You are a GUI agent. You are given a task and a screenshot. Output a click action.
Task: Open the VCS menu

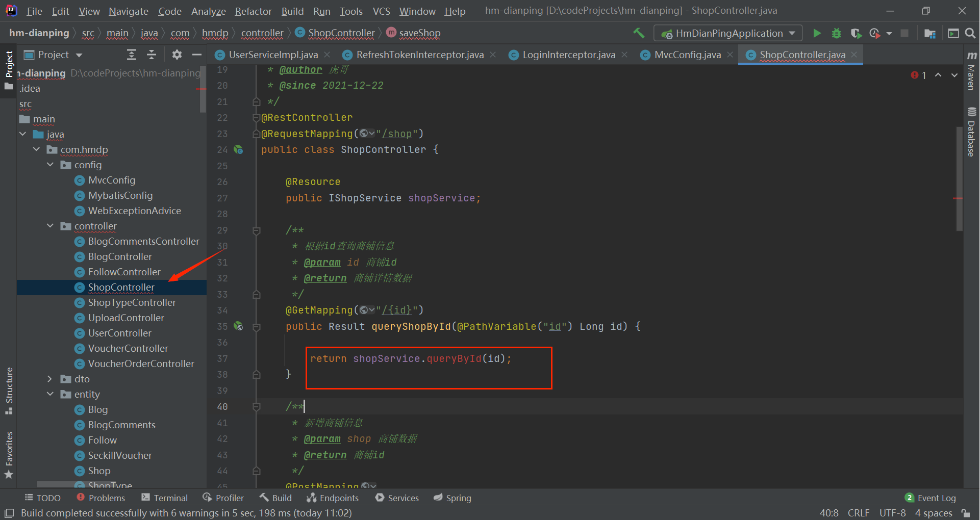tap(381, 11)
